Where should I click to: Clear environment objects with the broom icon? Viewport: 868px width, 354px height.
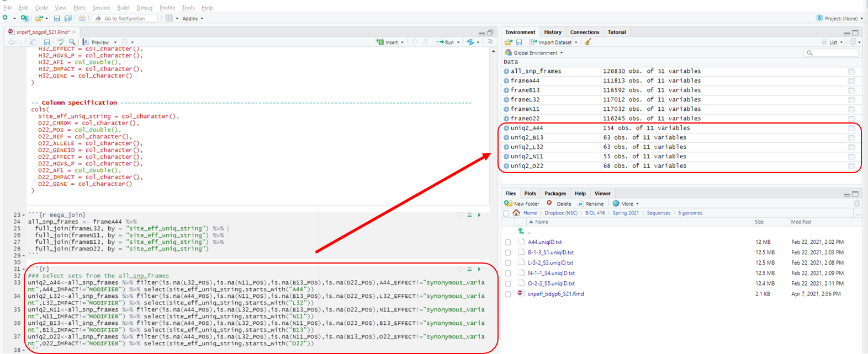point(588,42)
